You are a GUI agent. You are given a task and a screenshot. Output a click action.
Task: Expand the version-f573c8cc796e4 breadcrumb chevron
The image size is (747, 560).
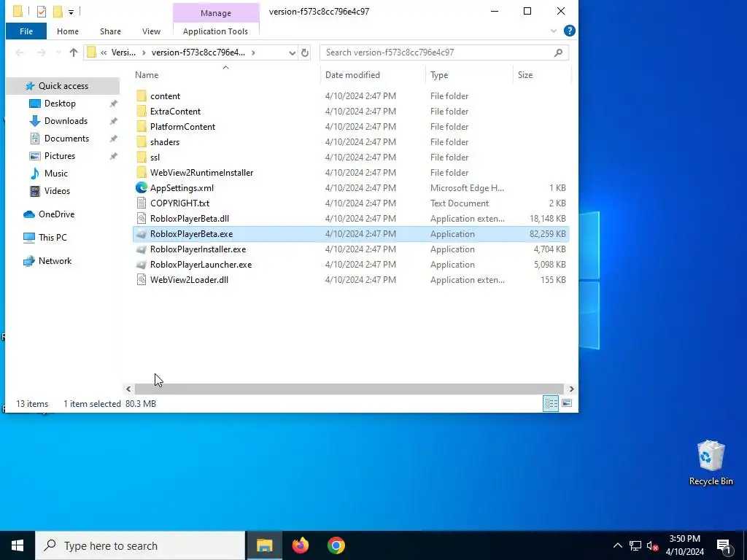(x=253, y=52)
